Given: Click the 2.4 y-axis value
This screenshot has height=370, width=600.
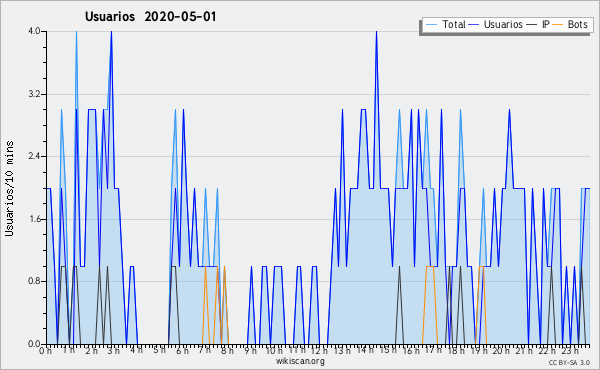Looking at the screenshot, I should click(x=34, y=156).
